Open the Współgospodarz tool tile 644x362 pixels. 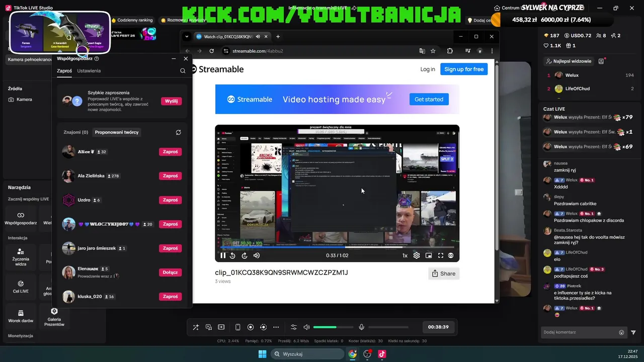[x=21, y=218]
